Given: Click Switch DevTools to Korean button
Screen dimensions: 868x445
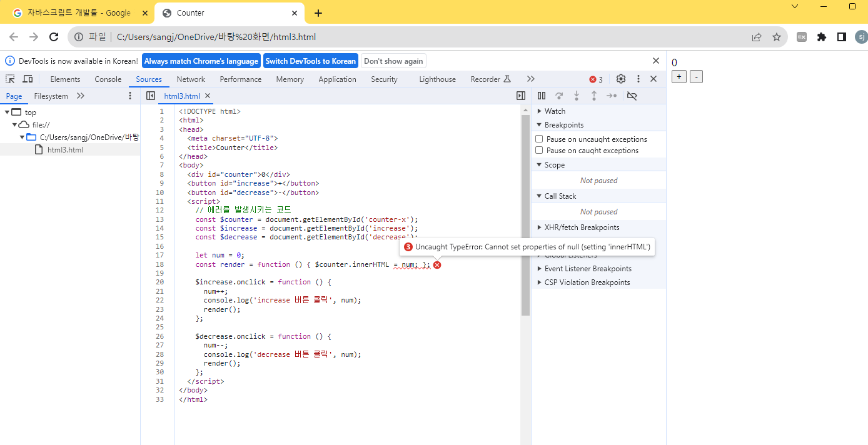Looking at the screenshot, I should [x=310, y=61].
